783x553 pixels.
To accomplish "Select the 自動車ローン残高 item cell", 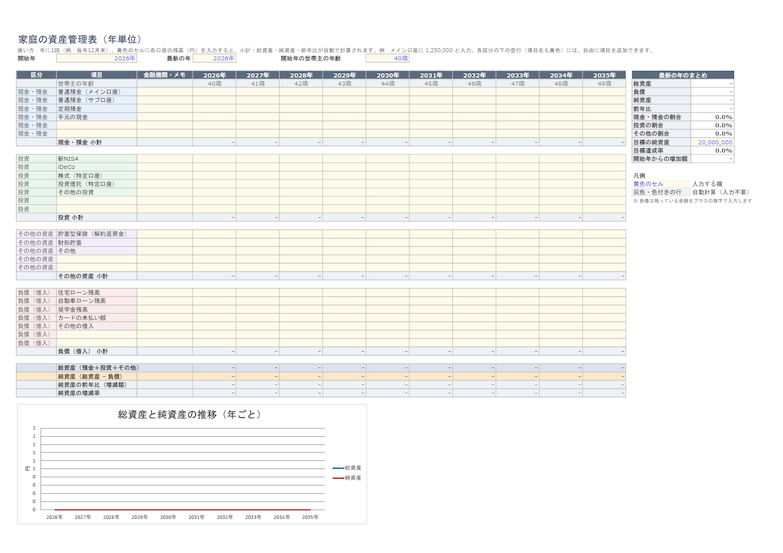I will (x=96, y=301).
